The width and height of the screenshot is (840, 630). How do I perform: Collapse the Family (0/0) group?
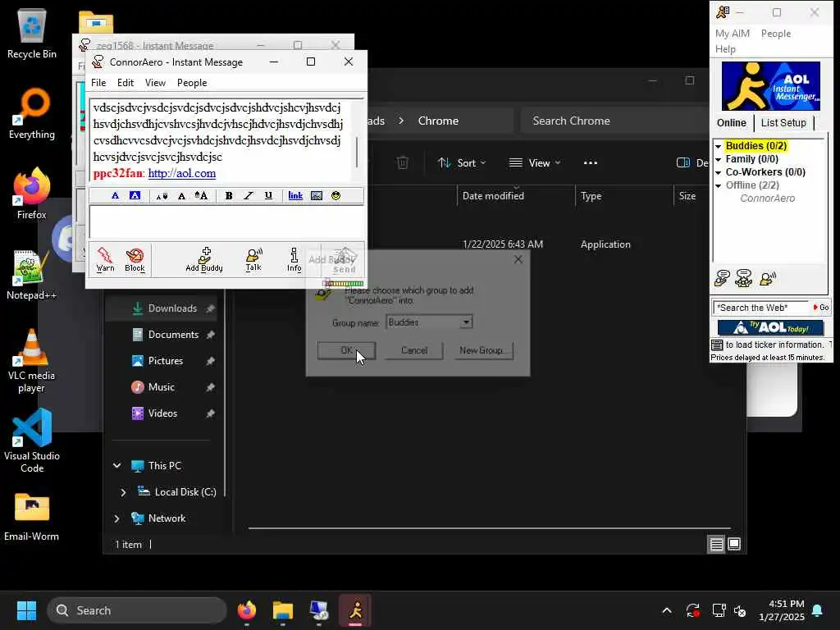tap(719, 159)
